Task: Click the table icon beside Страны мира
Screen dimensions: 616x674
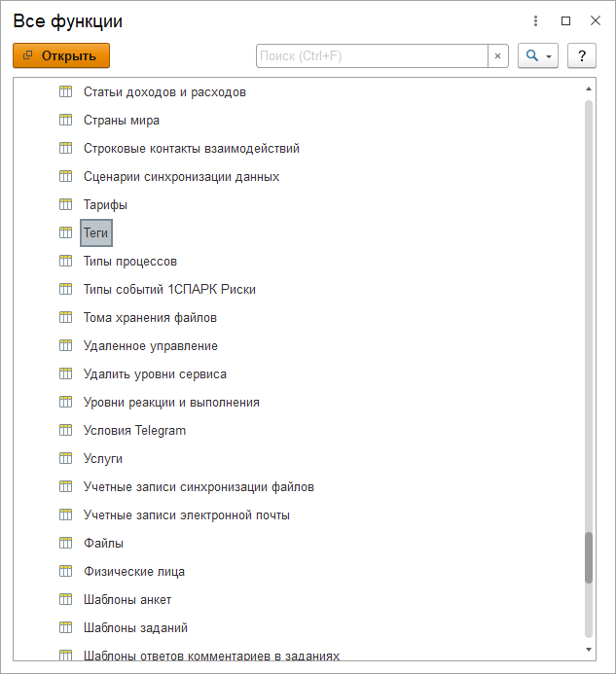Action: tap(66, 121)
